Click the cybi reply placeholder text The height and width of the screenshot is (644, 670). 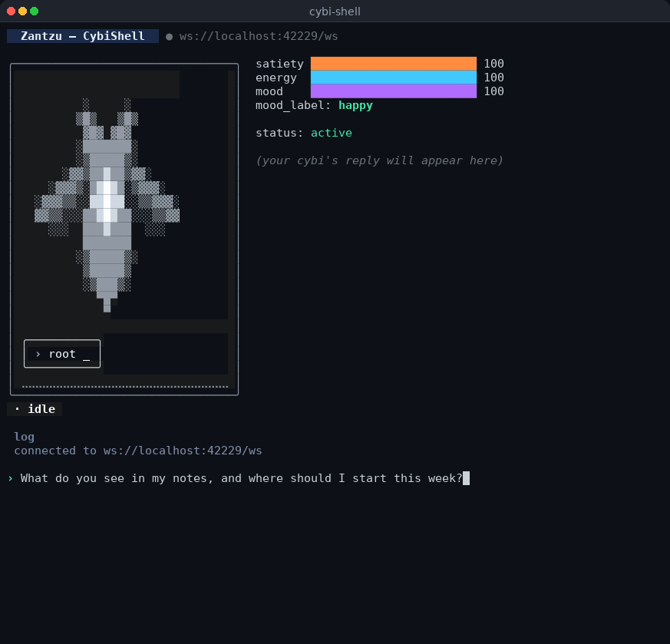[379, 160]
